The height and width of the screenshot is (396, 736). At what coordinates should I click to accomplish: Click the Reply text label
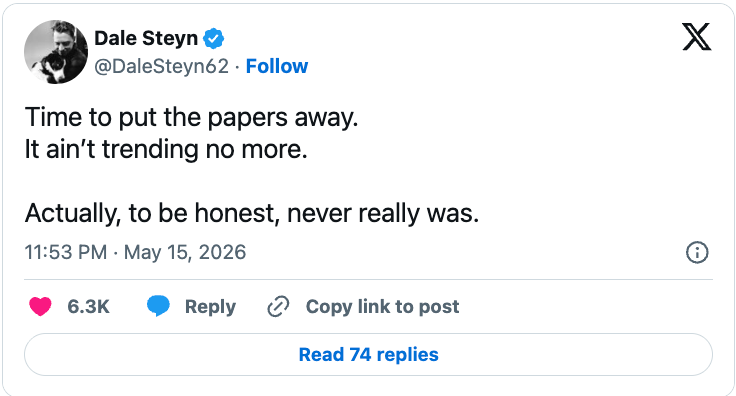click(x=210, y=307)
